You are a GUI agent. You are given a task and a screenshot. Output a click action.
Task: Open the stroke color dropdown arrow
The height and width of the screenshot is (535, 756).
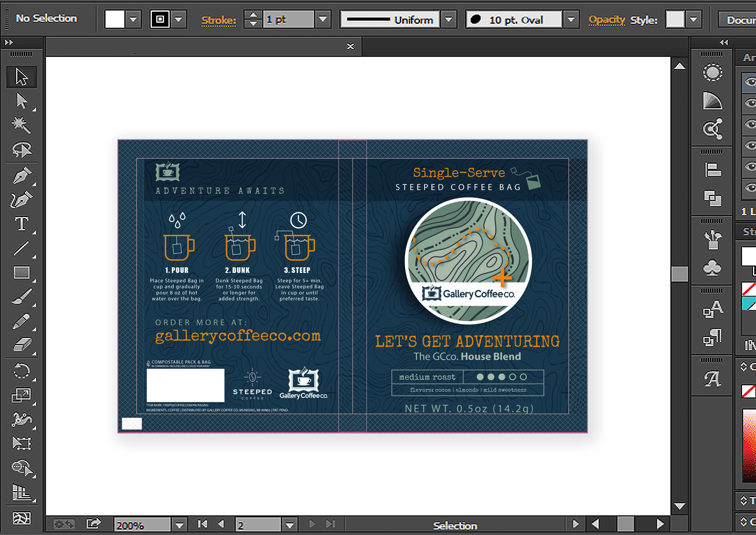tap(179, 20)
